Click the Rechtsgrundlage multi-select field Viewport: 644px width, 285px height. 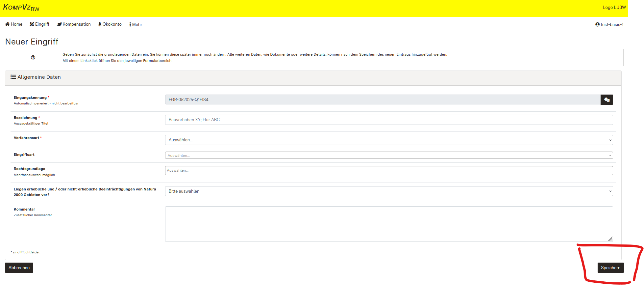point(389,171)
